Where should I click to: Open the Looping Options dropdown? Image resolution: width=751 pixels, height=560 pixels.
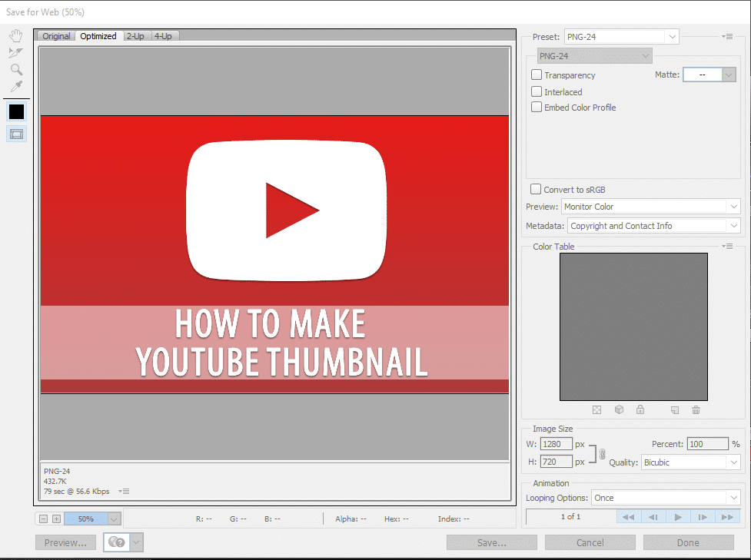click(x=666, y=498)
